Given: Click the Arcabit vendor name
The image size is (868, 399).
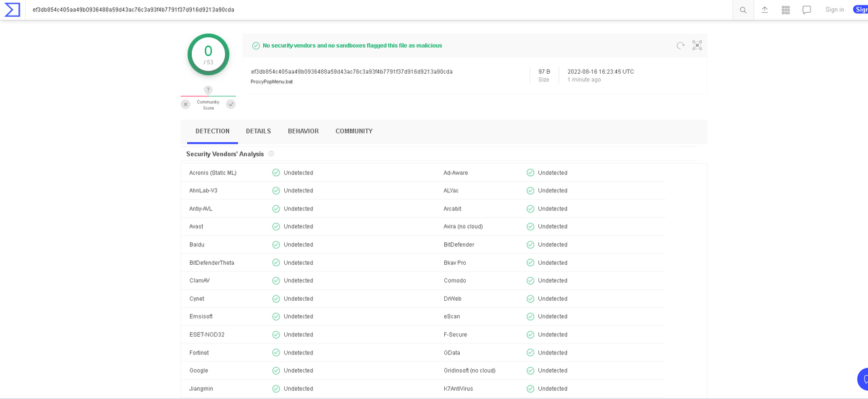Looking at the screenshot, I should [452, 209].
